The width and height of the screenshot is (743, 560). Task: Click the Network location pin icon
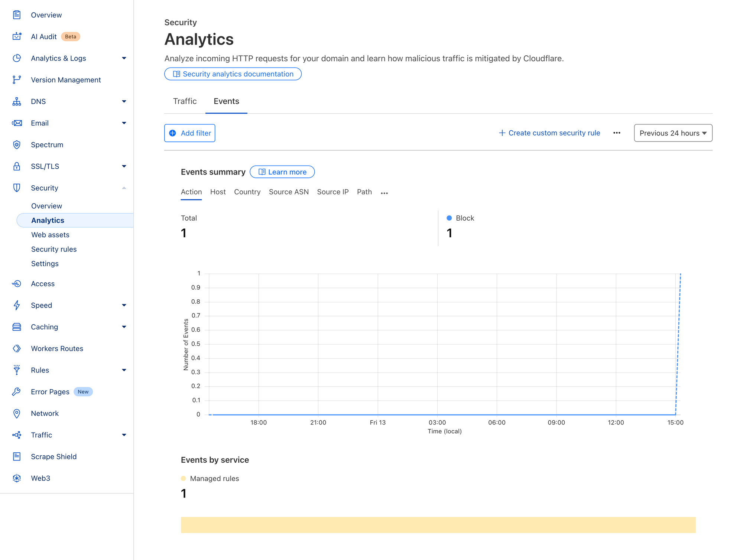pos(17,413)
